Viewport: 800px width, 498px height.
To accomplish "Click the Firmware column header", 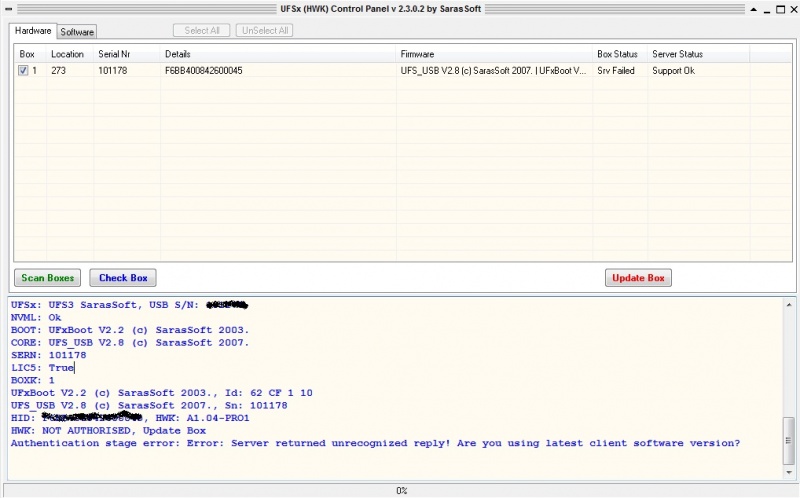I will click(x=494, y=54).
